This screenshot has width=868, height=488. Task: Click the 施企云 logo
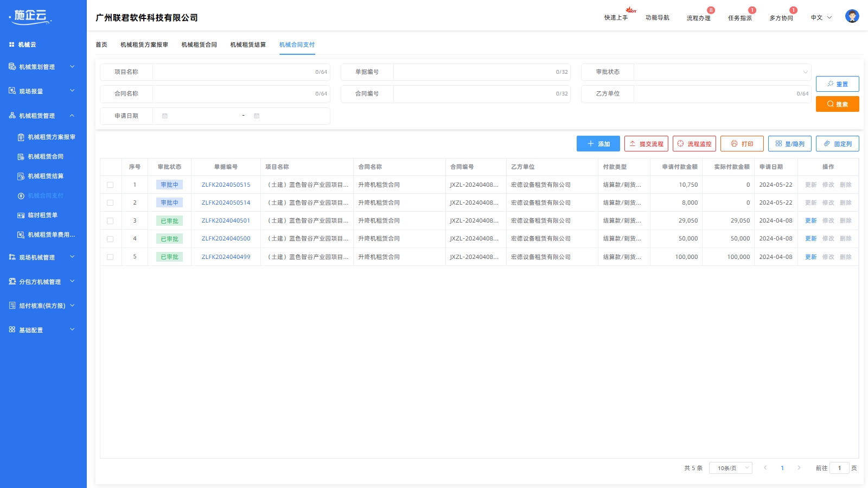[x=30, y=17]
